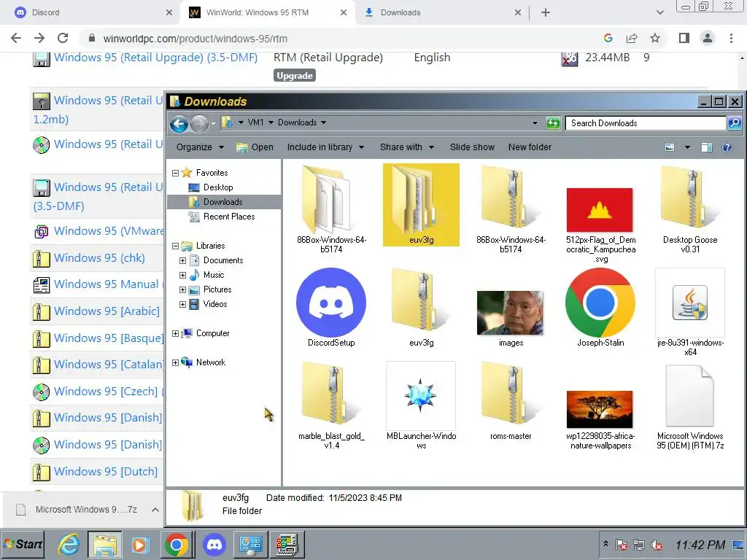This screenshot has width=747, height=560.
Task: Expand the Computer tree node
Action: [175, 333]
